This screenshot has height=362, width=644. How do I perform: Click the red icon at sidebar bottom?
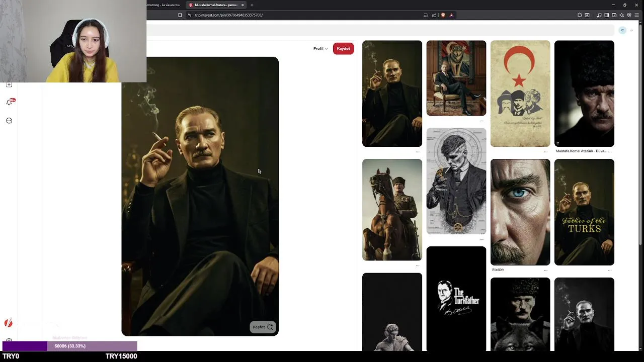coord(9,323)
